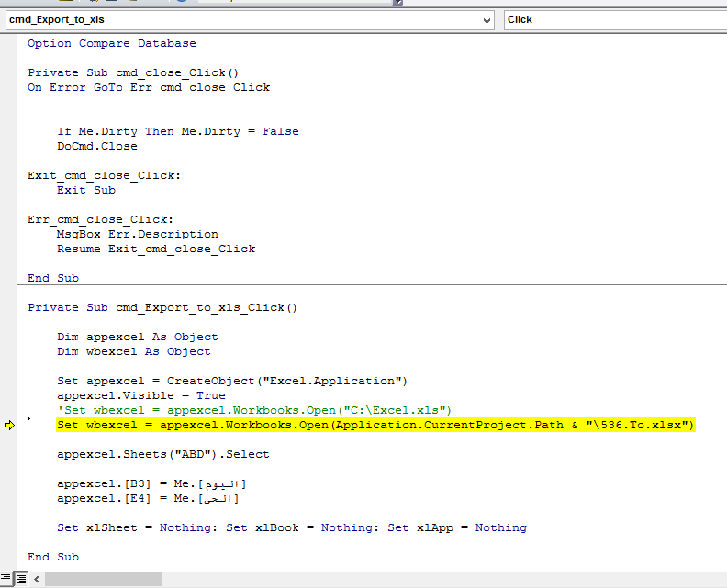Click the first 'End Sub' line
The height and width of the screenshot is (588, 727).
53,278
